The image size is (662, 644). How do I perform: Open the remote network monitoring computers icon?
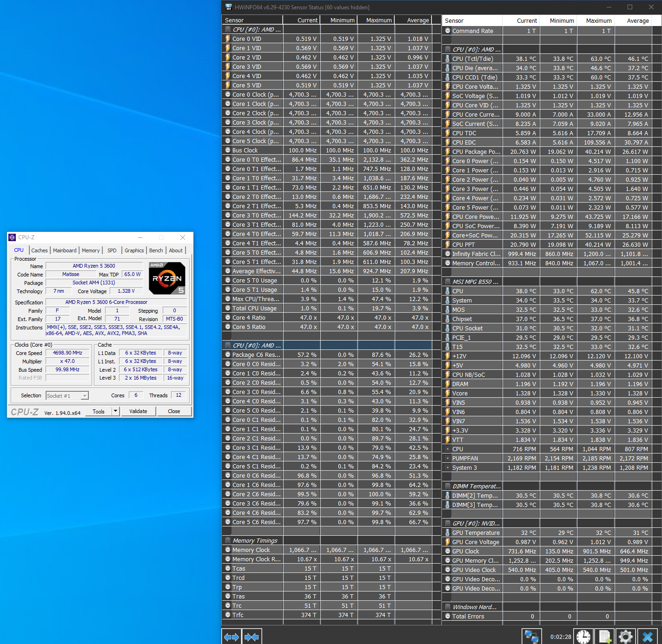pyautogui.click(x=531, y=637)
